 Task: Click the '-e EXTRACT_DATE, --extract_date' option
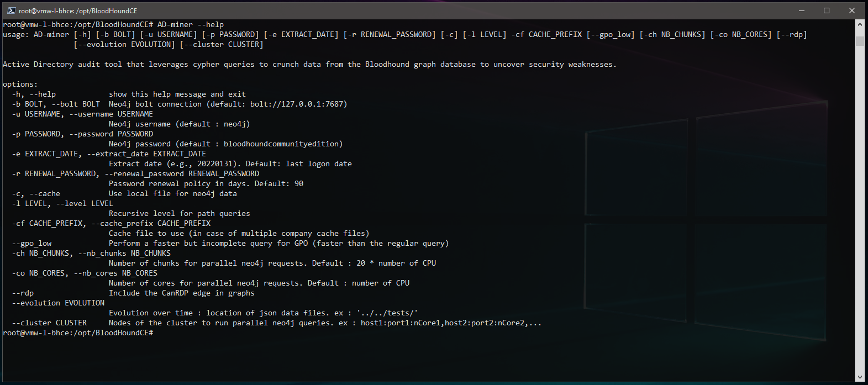click(109, 154)
